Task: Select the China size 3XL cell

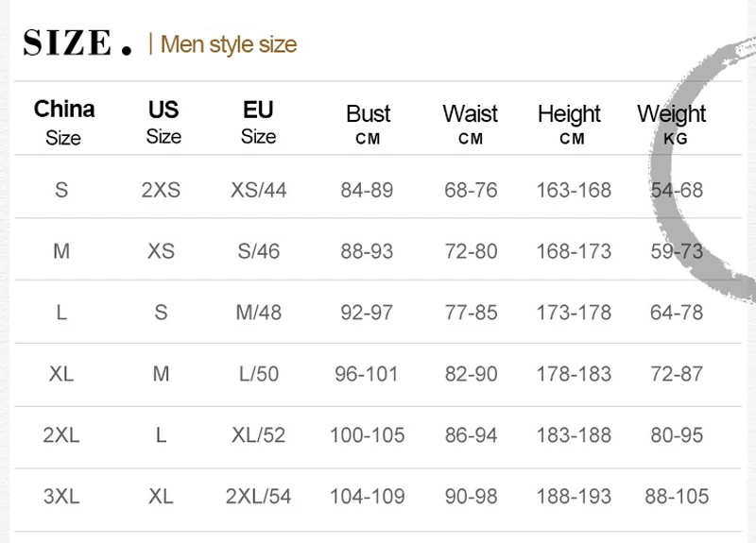Action: [61, 497]
